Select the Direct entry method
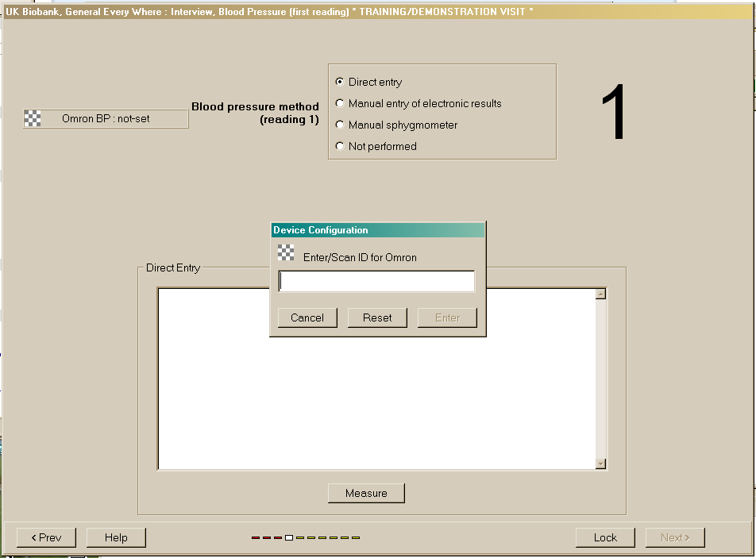The height and width of the screenshot is (558, 756). point(340,82)
